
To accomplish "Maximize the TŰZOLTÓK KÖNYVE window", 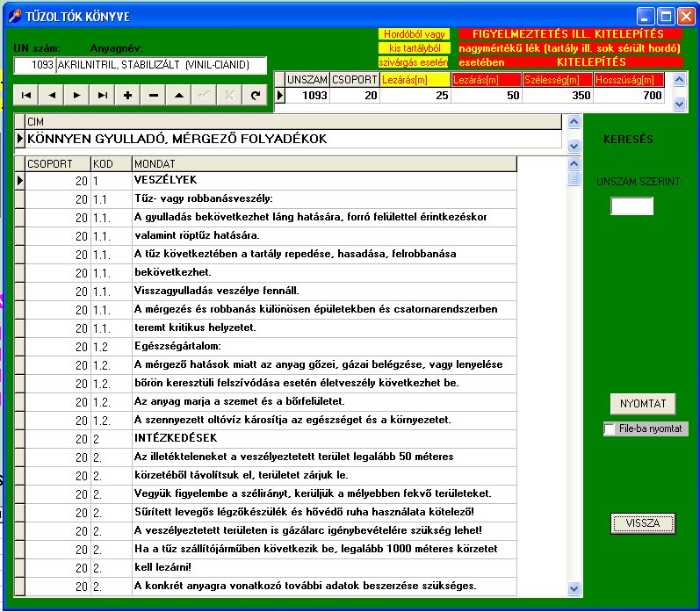I will [666, 17].
